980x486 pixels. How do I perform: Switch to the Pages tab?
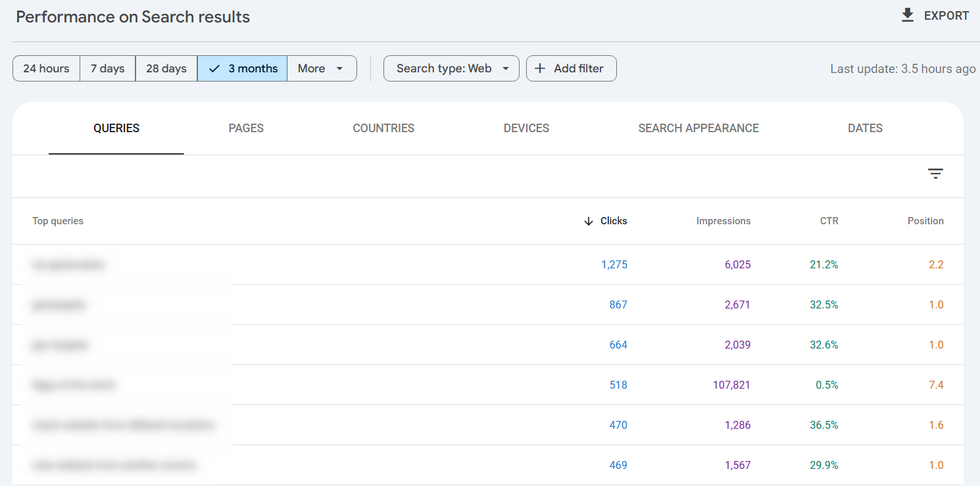pos(246,128)
